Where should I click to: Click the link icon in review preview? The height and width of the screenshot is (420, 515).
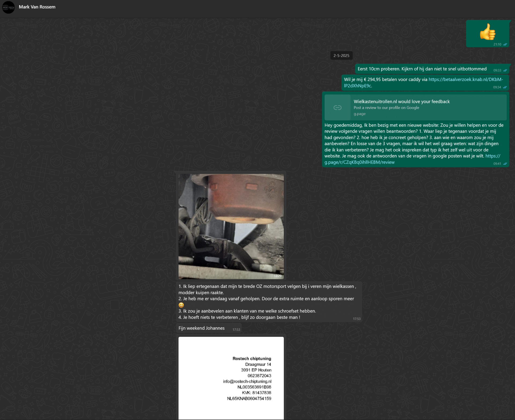(x=337, y=108)
